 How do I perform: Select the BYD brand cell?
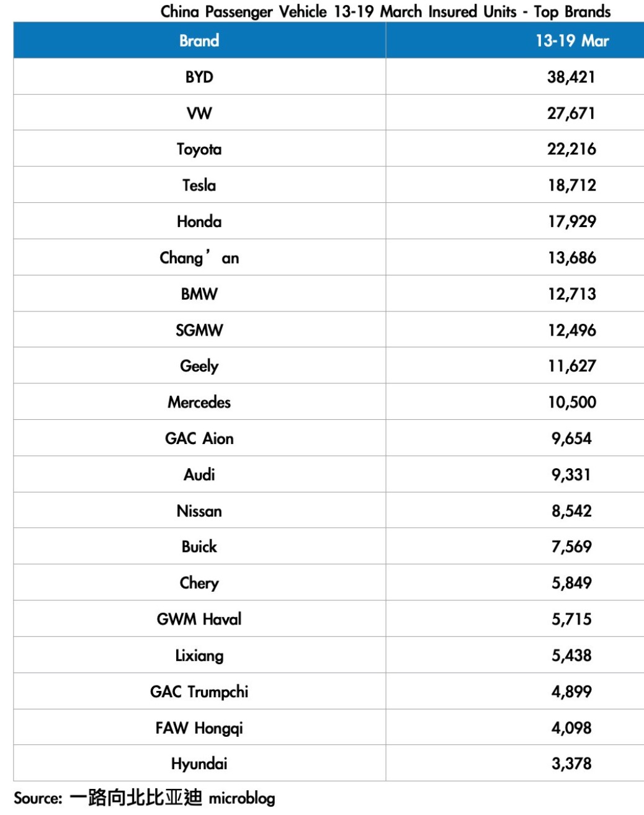click(199, 77)
